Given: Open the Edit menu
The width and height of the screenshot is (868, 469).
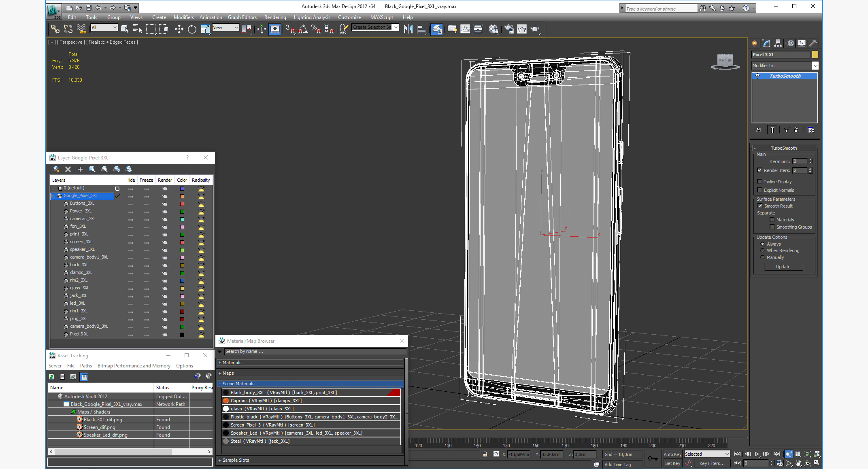Looking at the screenshot, I should click(x=72, y=17).
